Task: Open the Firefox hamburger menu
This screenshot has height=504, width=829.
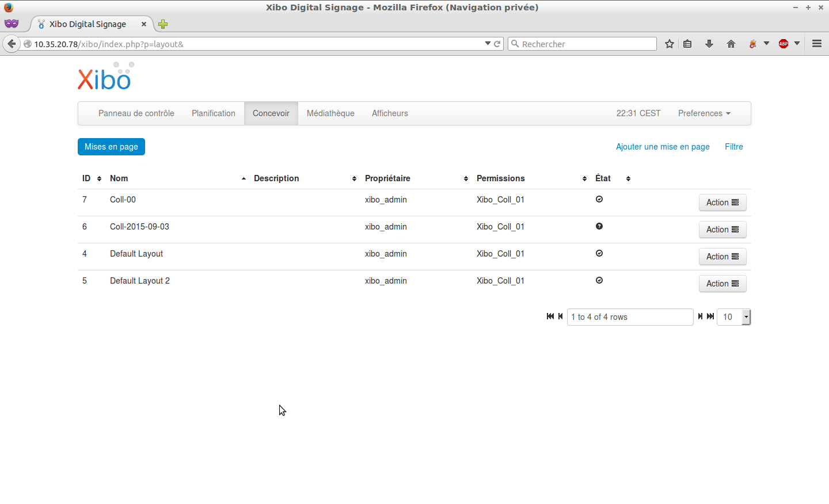Action: 816,44
